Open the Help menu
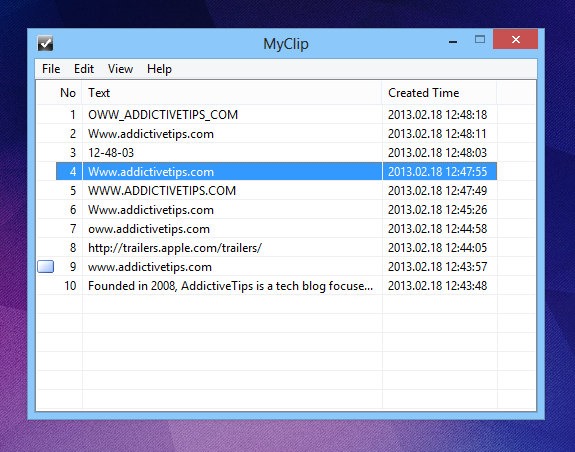Viewport: 575px width, 452px height. pyautogui.click(x=159, y=69)
